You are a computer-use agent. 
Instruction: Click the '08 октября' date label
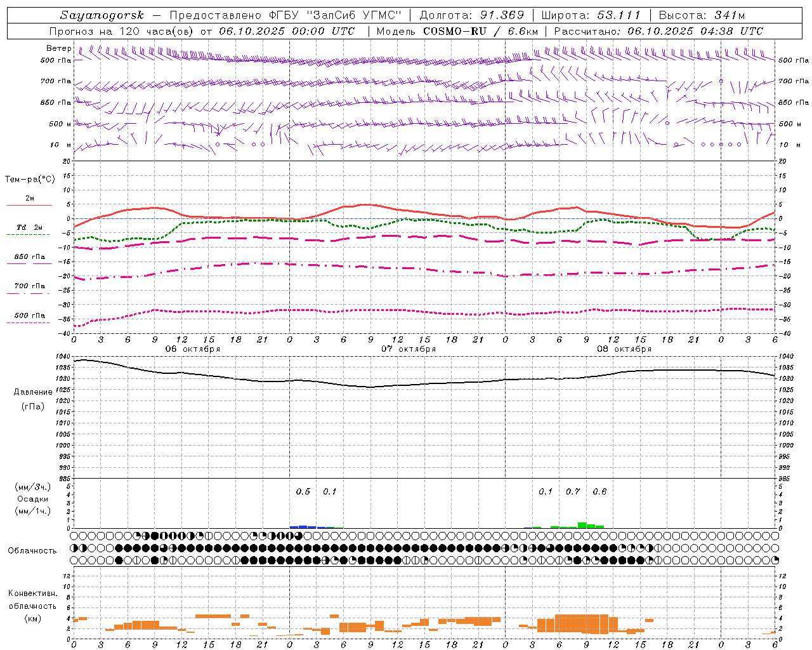click(x=624, y=349)
